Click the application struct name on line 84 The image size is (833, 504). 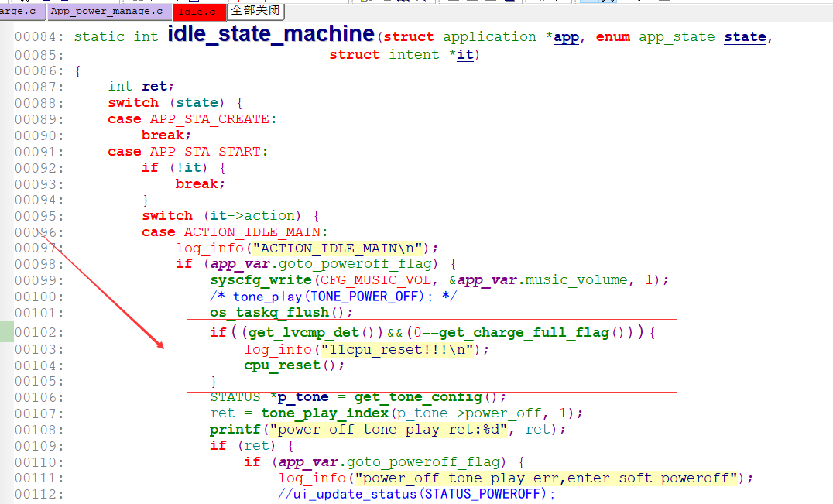[490, 37]
